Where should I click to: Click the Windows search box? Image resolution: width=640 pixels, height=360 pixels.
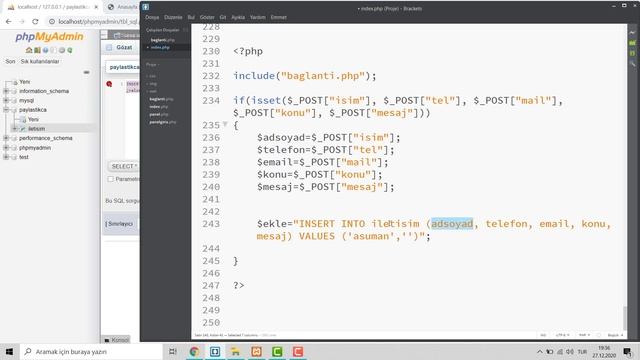tap(91, 351)
